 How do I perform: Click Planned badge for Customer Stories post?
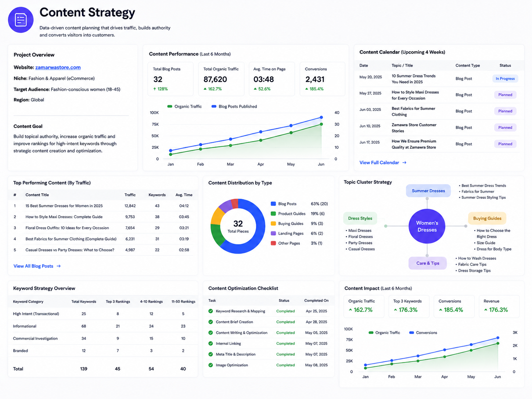505,127
